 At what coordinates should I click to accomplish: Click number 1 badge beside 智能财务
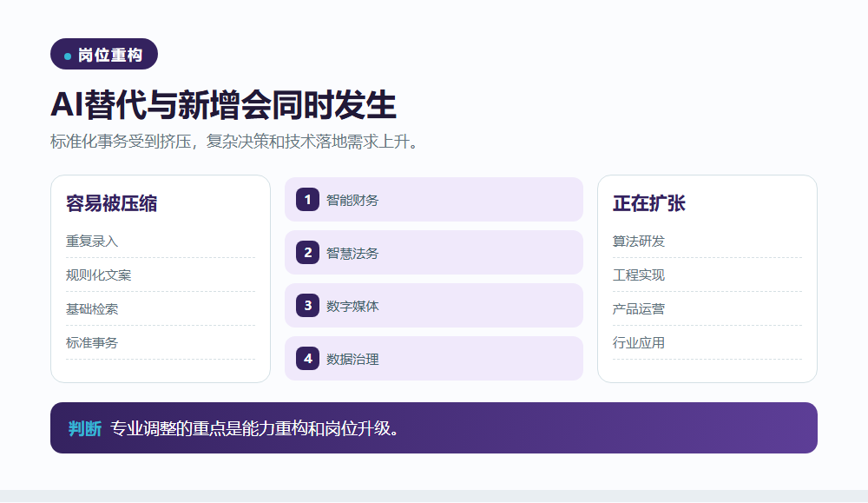click(308, 200)
